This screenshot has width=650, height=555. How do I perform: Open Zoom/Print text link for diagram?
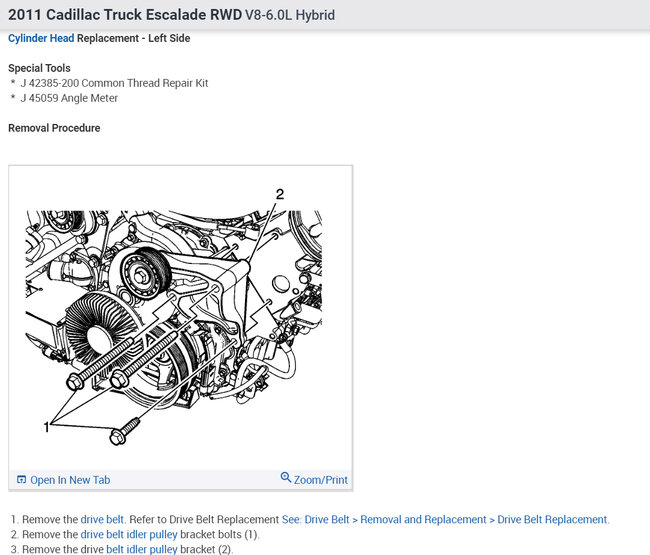[x=321, y=480]
